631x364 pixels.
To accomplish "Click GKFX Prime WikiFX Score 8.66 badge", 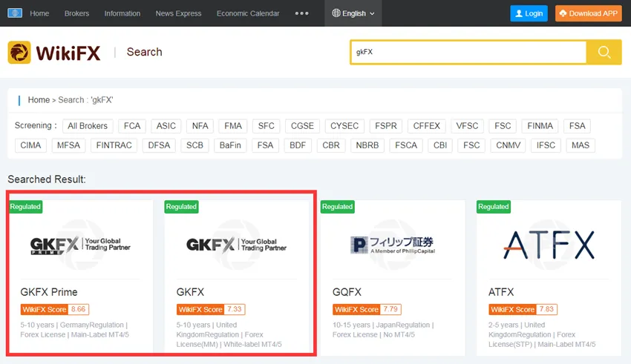I will (x=55, y=309).
